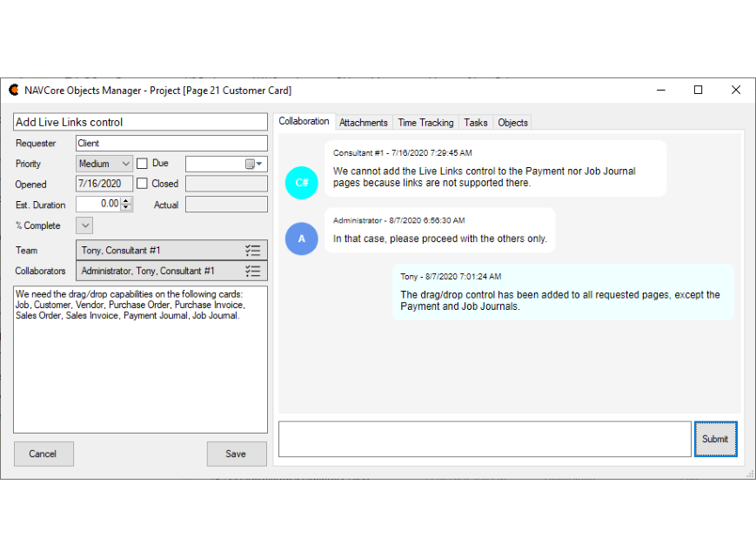Select the Objects tab
Screen dimensions: 756x558
point(512,123)
